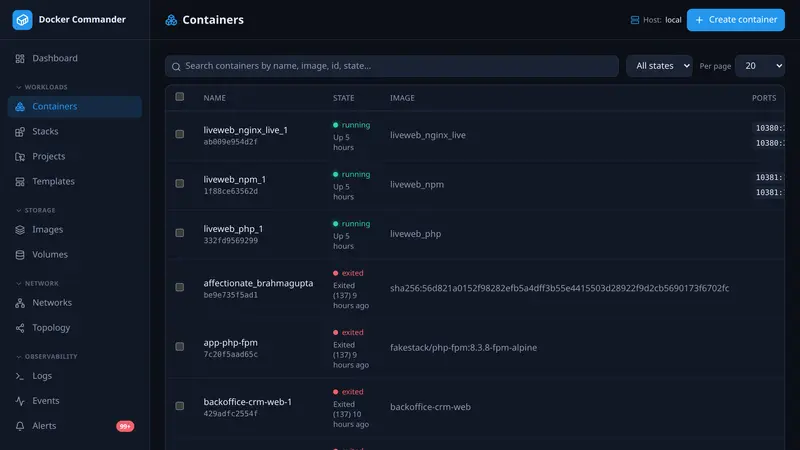Tick the liveweb_php_1 checkbox
This screenshot has height=450, width=800.
pyautogui.click(x=180, y=233)
